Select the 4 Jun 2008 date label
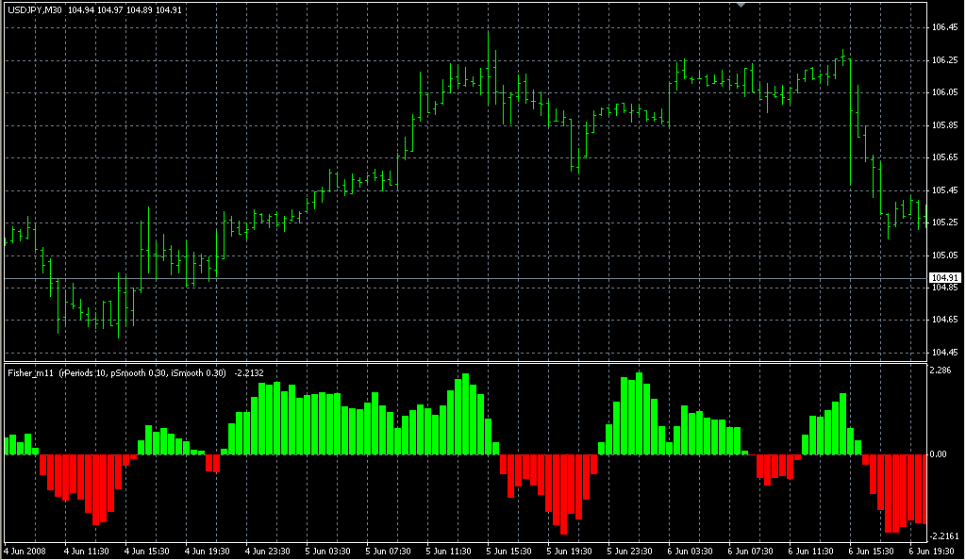The image size is (966, 560). (x=25, y=552)
